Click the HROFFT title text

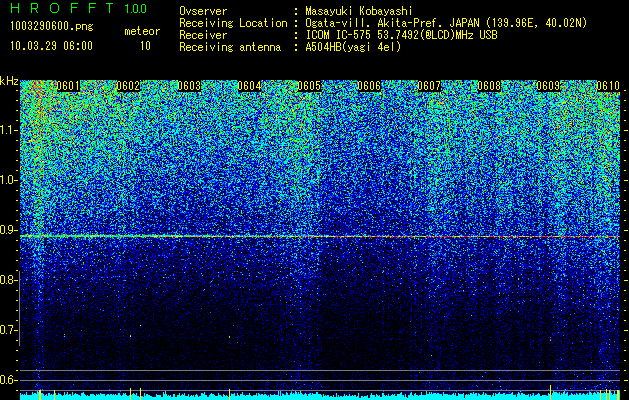[x=62, y=8]
